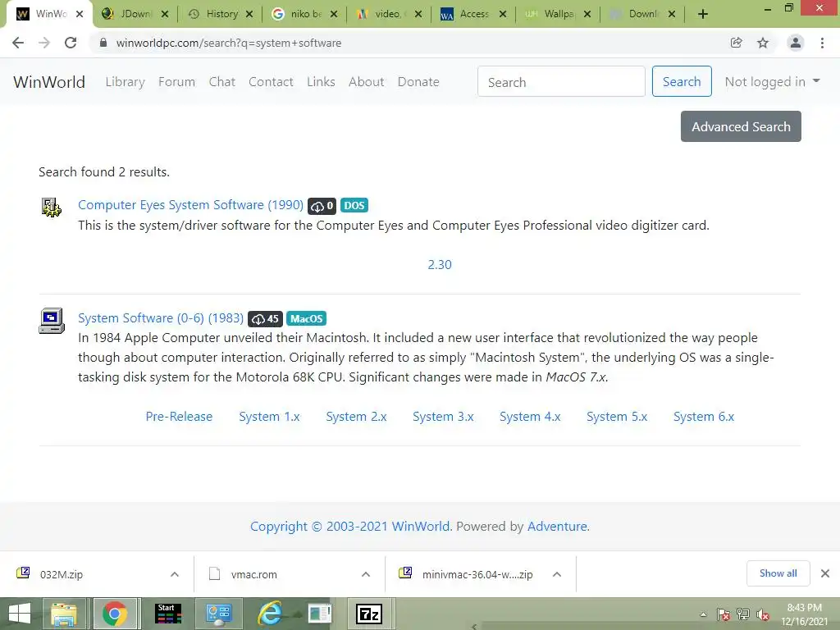Close the JDownloader tab
840x630 pixels.
(x=164, y=15)
